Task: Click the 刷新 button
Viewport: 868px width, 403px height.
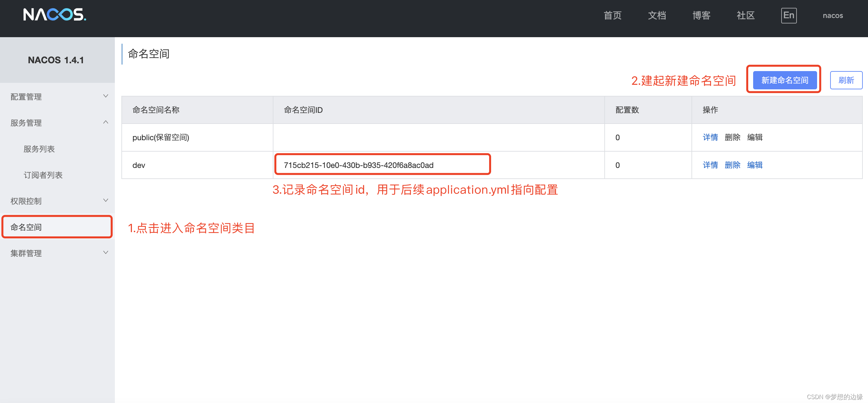Action: tap(846, 80)
